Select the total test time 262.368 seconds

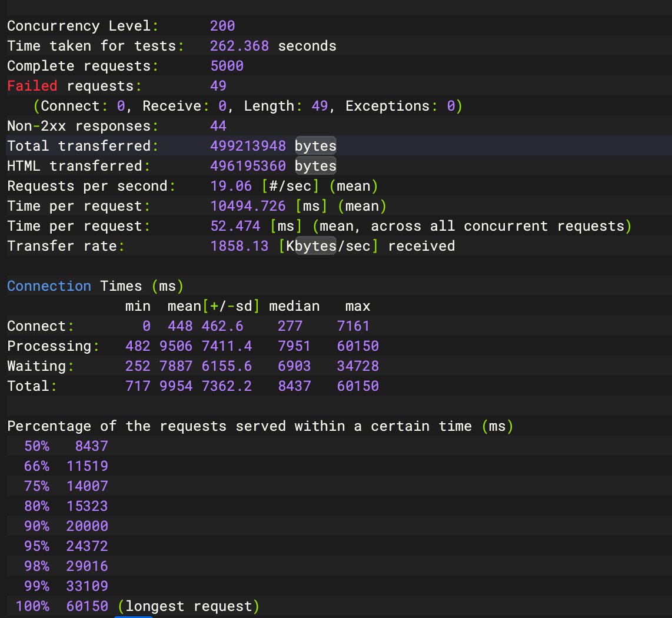pos(240,45)
